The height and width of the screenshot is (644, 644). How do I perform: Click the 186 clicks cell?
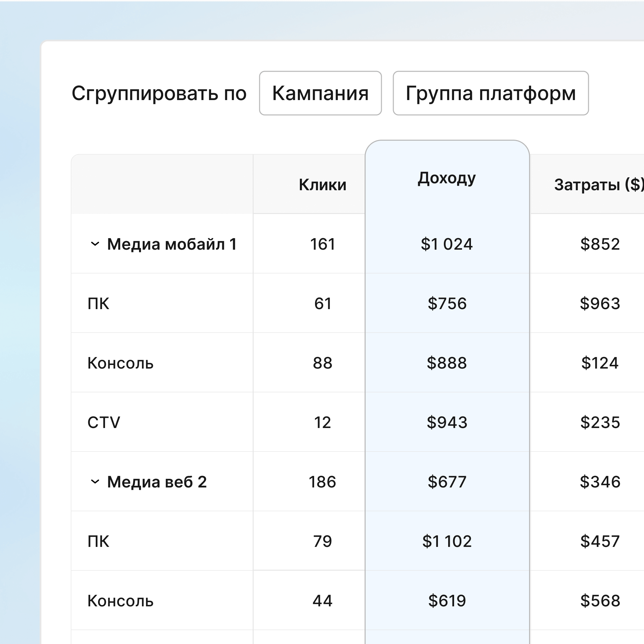click(322, 482)
